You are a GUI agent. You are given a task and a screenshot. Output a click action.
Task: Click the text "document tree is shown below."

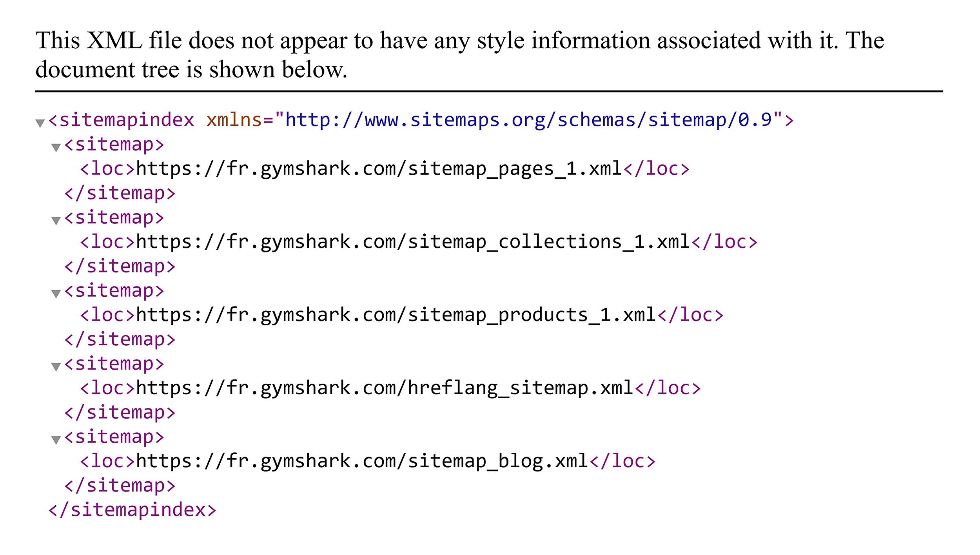(x=191, y=70)
